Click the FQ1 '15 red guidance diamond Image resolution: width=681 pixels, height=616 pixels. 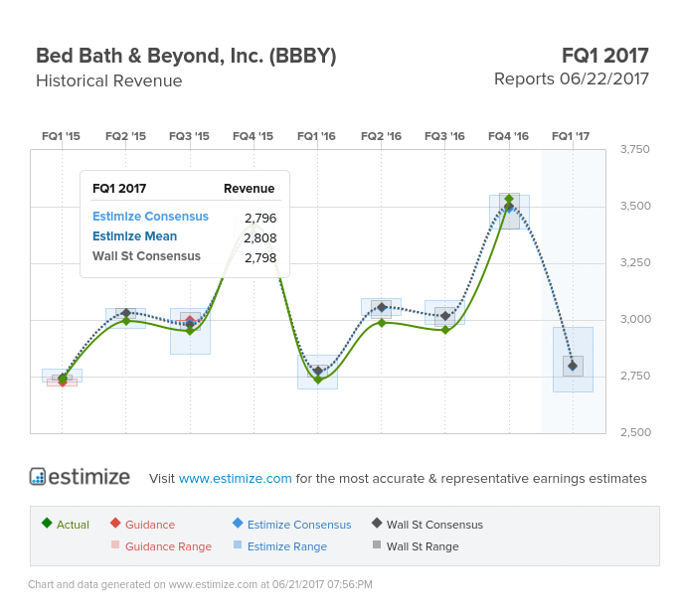(x=63, y=383)
